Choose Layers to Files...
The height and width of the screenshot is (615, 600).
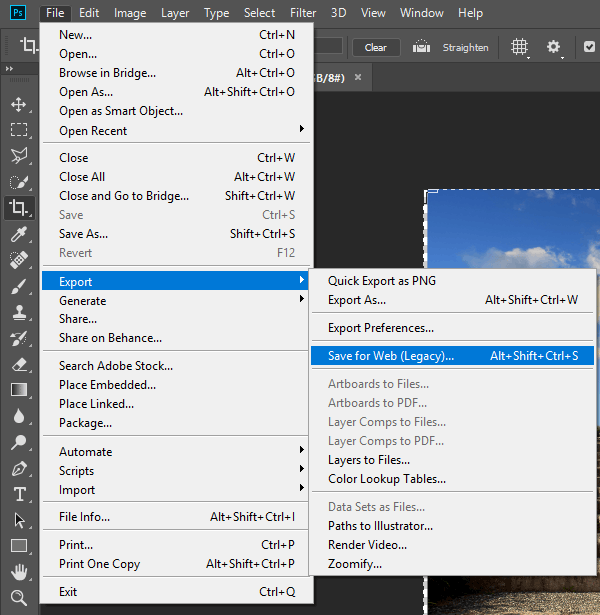(453, 460)
